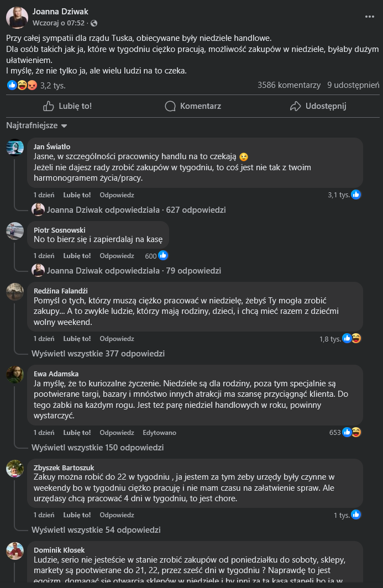
Task: Click the 'Komentarz' action on the post
Action: [193, 106]
